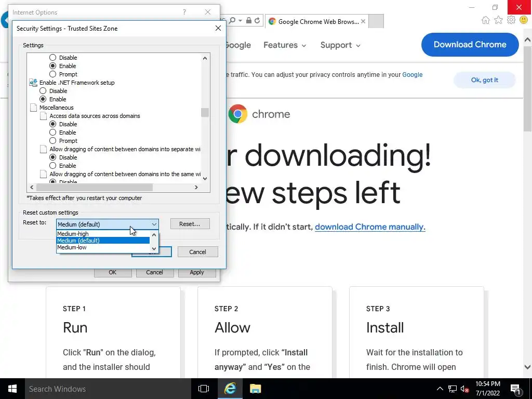Click OK in Internet Options window
This screenshot has width=532, height=399.
[113, 272]
